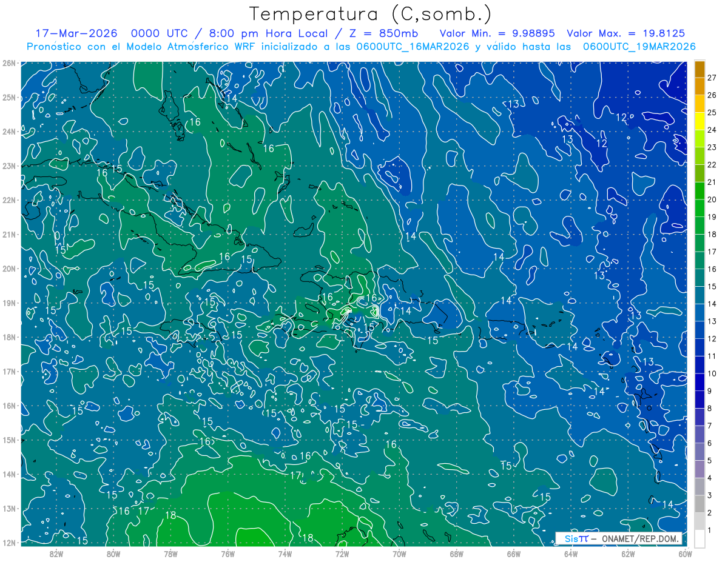Click the '20N' latitude axis label
The height and width of the screenshot is (562, 728).
point(8,269)
